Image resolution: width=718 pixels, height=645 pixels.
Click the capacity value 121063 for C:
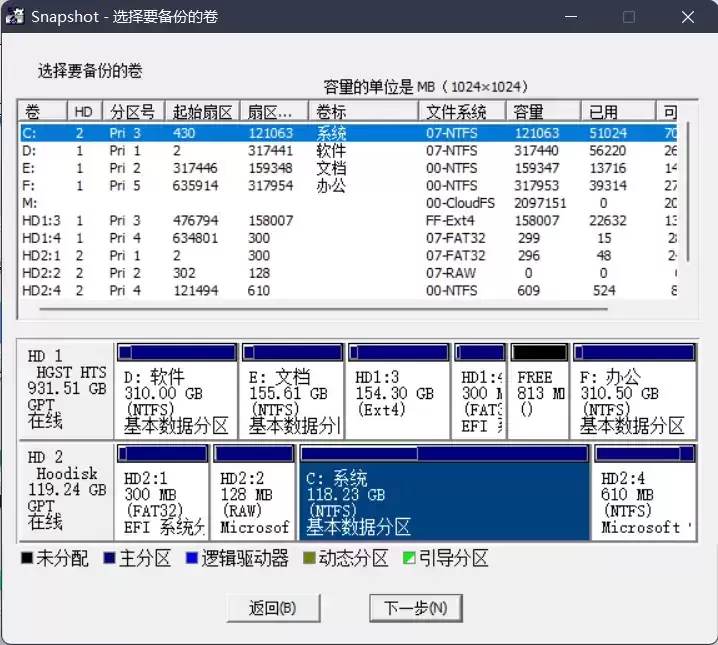tap(537, 133)
